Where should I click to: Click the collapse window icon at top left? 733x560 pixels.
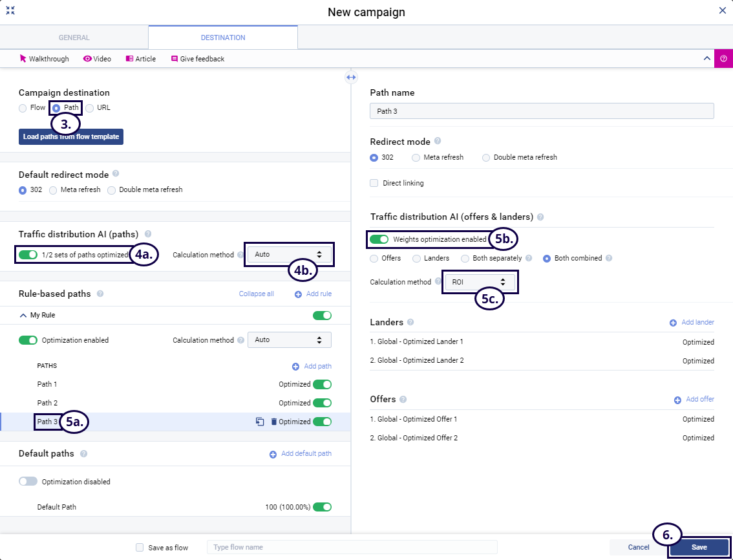click(x=10, y=11)
